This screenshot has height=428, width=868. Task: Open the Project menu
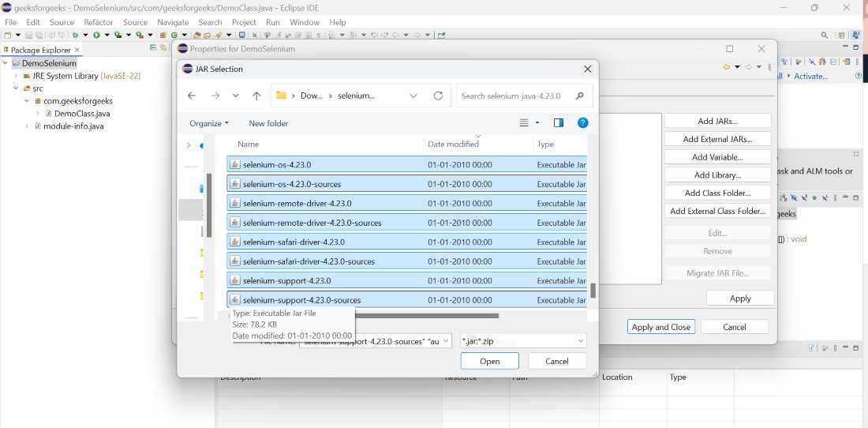tap(244, 22)
